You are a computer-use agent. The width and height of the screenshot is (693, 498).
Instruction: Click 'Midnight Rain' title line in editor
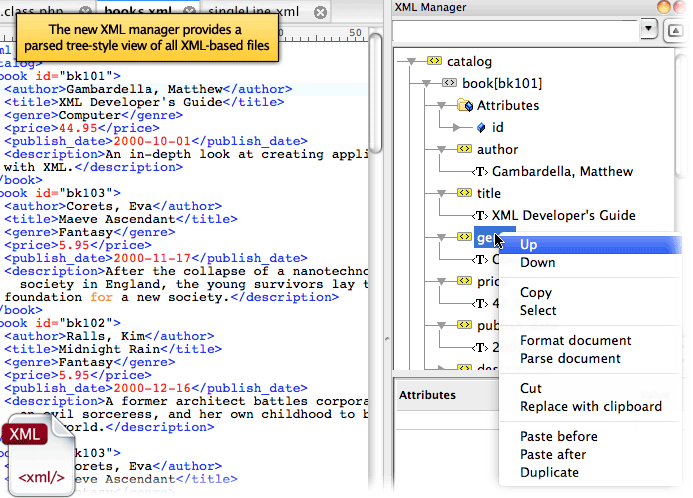click(113, 349)
